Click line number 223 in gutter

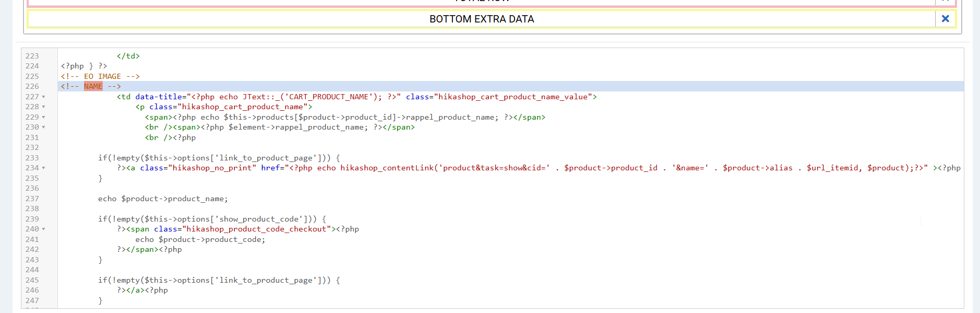click(x=32, y=56)
